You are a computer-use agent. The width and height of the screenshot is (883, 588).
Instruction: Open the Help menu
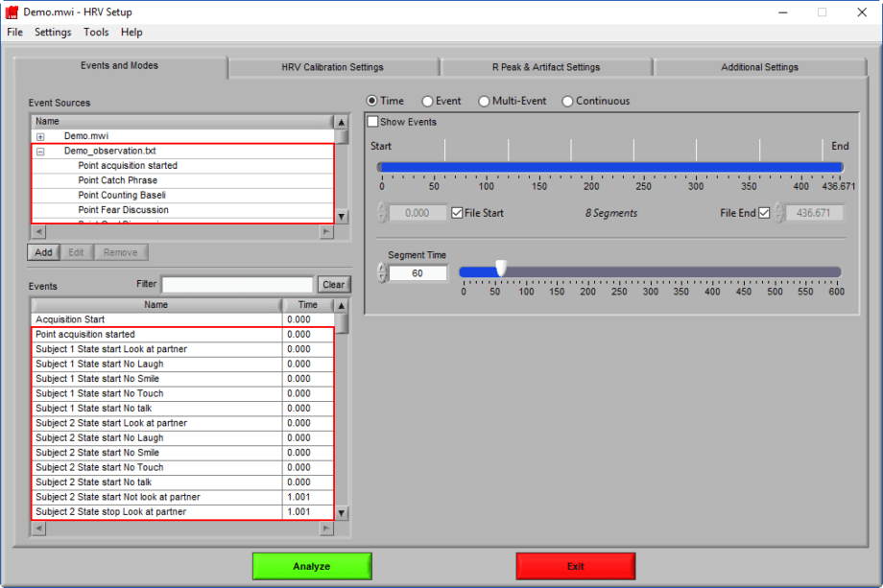pos(131,32)
